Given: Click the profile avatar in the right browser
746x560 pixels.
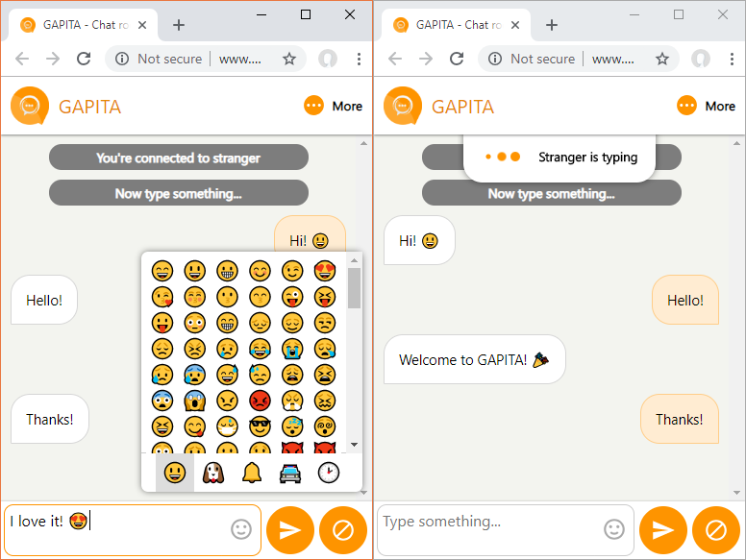Looking at the screenshot, I should point(700,59).
